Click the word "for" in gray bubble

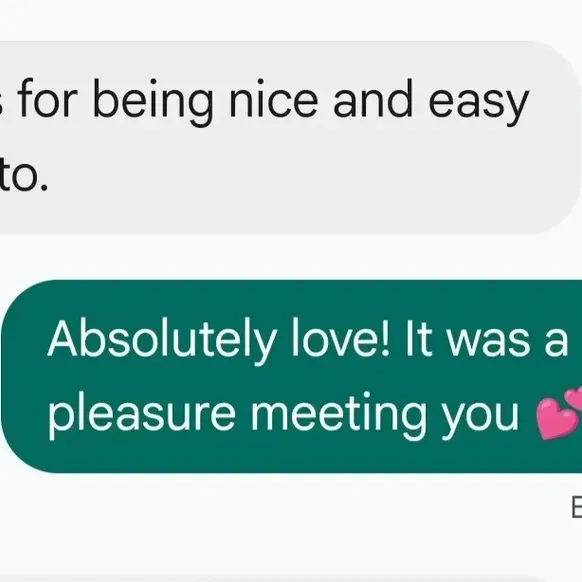[x=47, y=98]
